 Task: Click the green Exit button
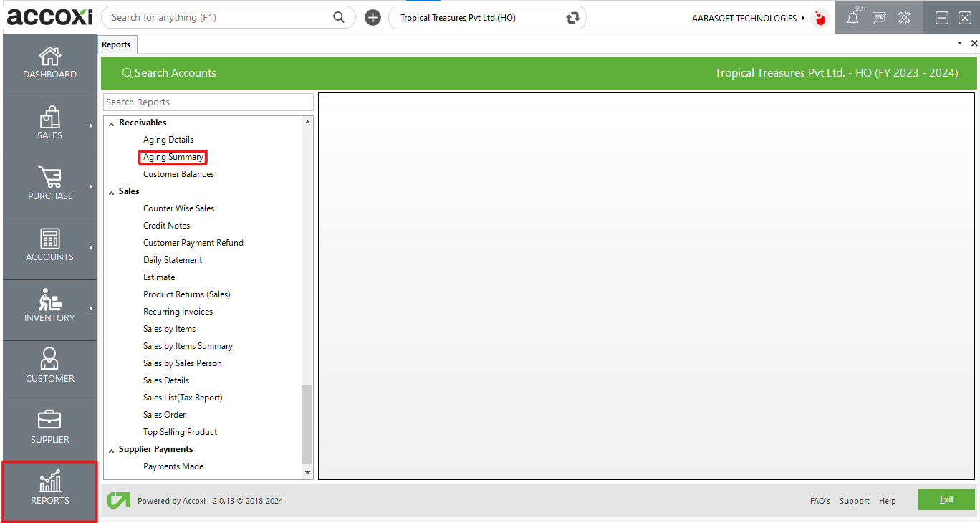click(946, 499)
